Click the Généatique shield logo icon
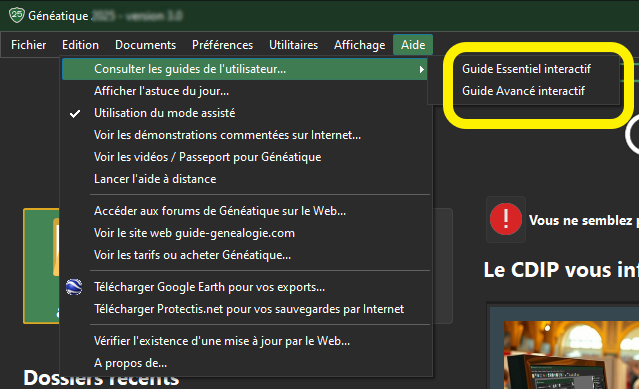The width and height of the screenshot is (639, 389). tap(17, 15)
